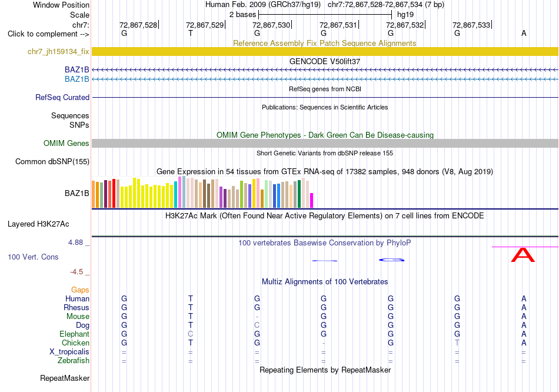
Task: Click 'Short Genetic Variants from dbSNP release 155' title
Action: point(325,153)
